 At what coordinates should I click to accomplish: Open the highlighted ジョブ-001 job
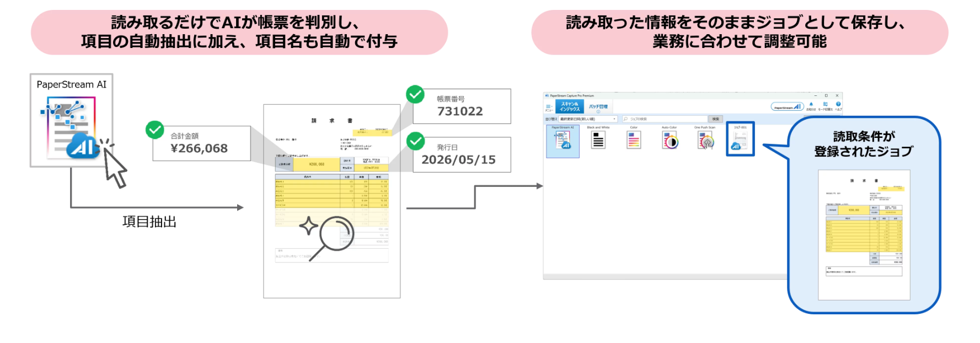(740, 139)
